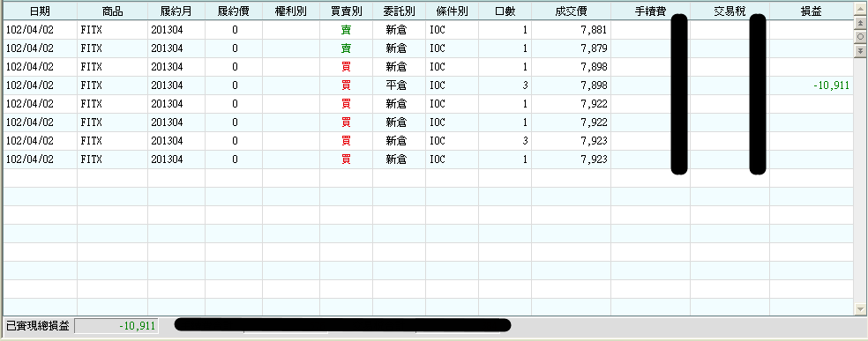The height and width of the screenshot is (341, 868).
Task: Click the green 賣 in the 7,881 row
Action: point(346,30)
